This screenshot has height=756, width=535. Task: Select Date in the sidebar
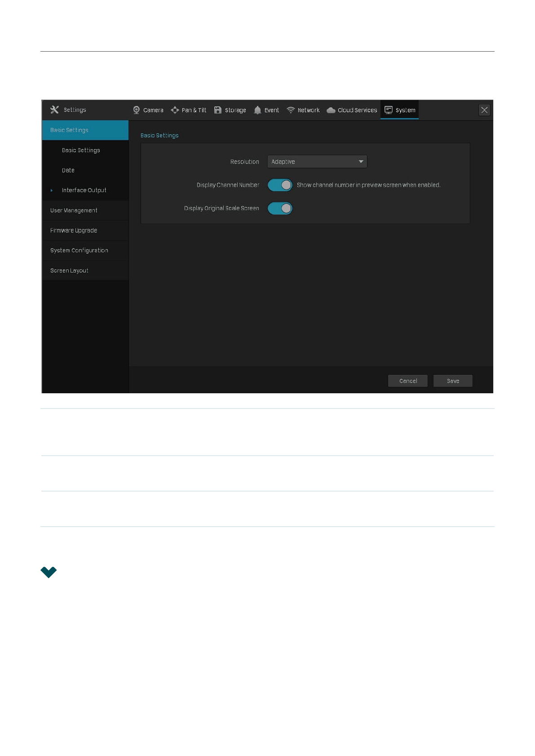point(68,171)
